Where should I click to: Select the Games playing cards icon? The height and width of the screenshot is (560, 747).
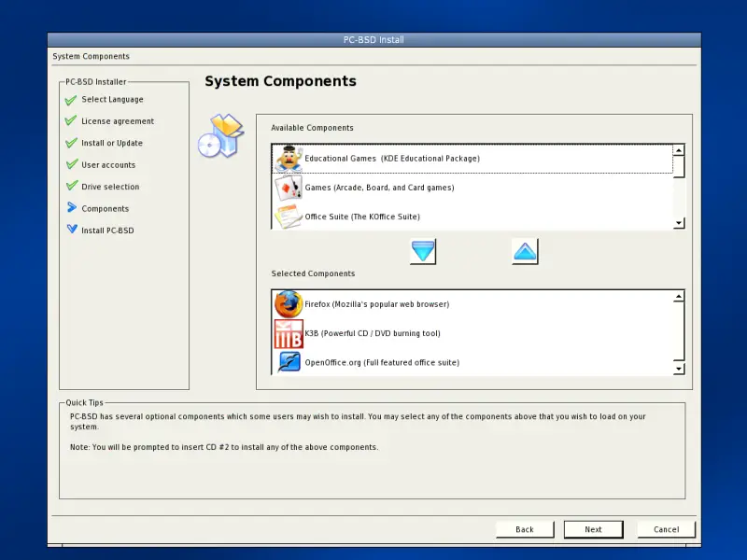click(289, 188)
